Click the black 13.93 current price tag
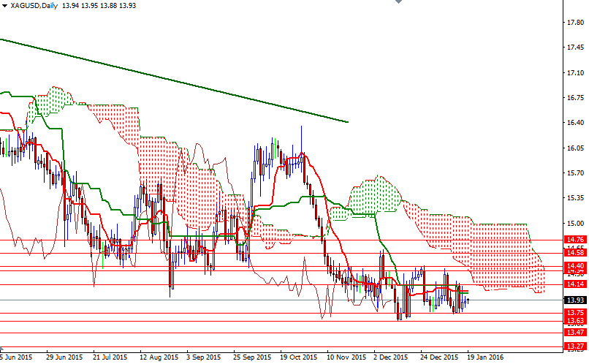The image size is (589, 364). click(575, 300)
